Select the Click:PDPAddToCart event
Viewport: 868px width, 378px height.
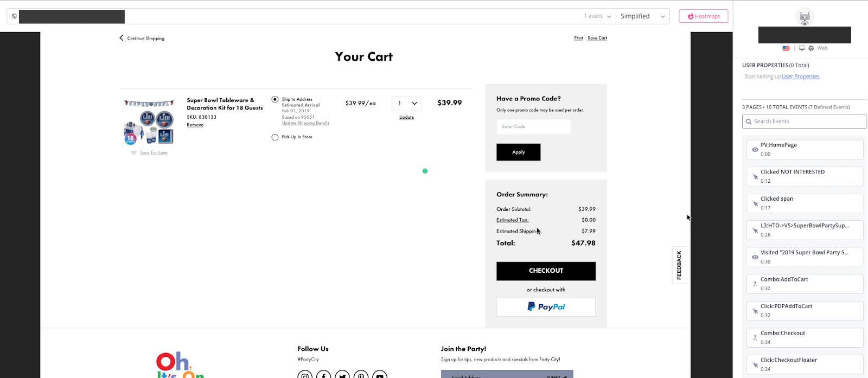(805, 311)
